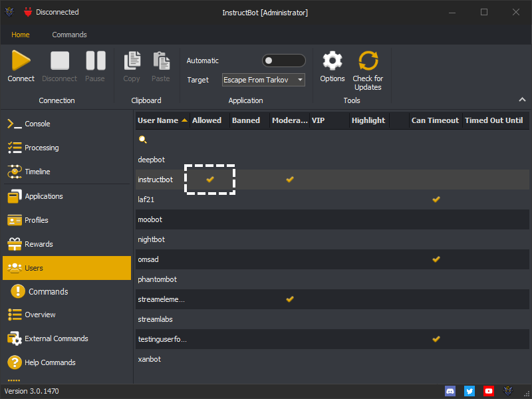Image resolution: width=532 pixels, height=399 pixels.
Task: Click Check for Updates icon
Action: (x=368, y=61)
